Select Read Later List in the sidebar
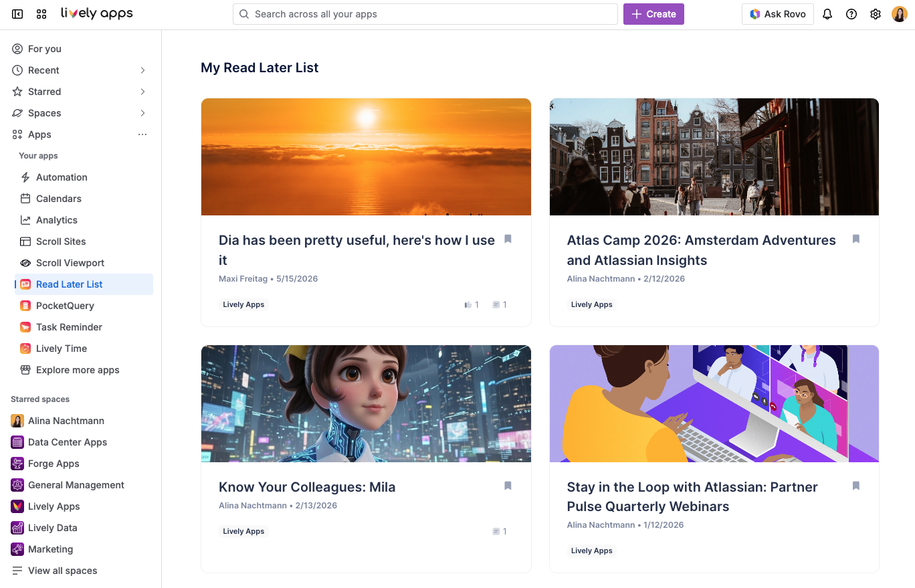915x588 pixels. pyautogui.click(x=84, y=284)
